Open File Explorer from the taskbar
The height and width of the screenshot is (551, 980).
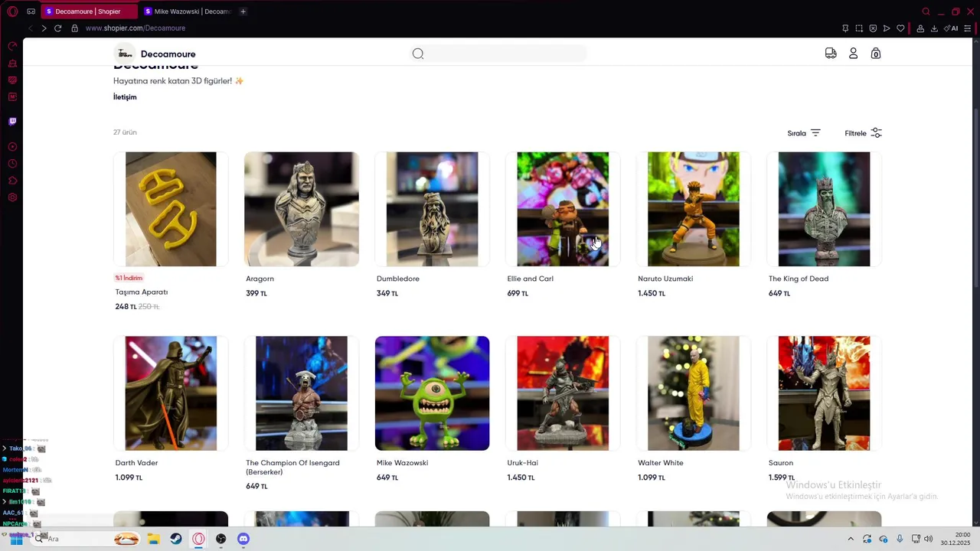(153, 539)
